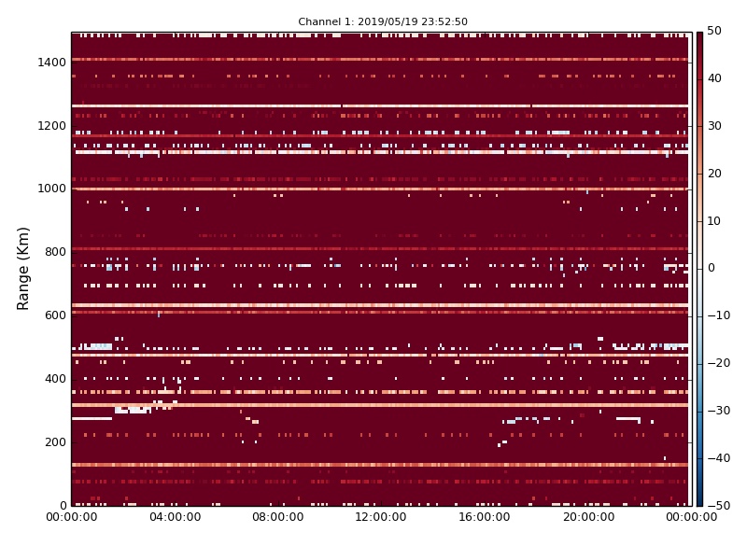Click the 12:00:00 time axis label
Viewport: 747px width, 560px height.
pyautogui.click(x=381, y=517)
